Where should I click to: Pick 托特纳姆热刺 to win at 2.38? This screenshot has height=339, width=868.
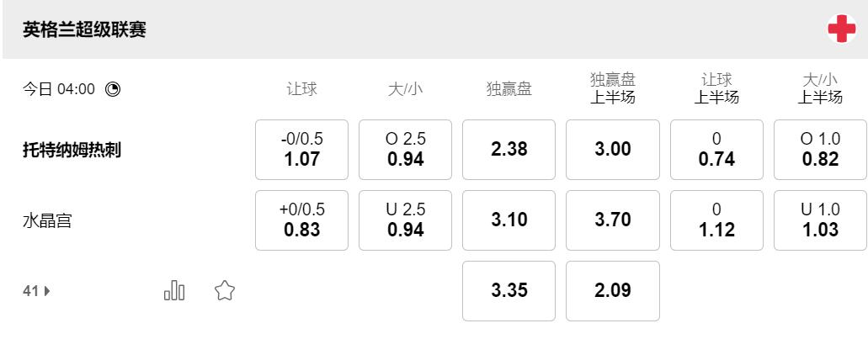[509, 150]
